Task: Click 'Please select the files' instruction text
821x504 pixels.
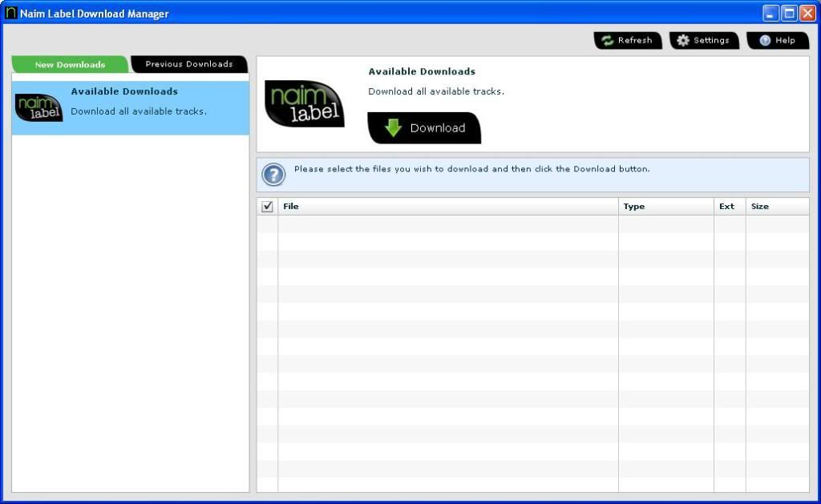Action: point(471,169)
